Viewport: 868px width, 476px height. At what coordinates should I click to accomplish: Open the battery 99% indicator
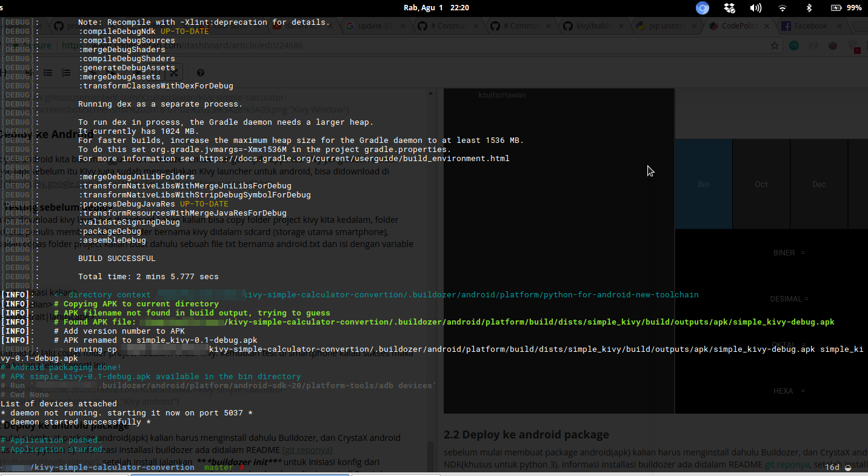[846, 8]
